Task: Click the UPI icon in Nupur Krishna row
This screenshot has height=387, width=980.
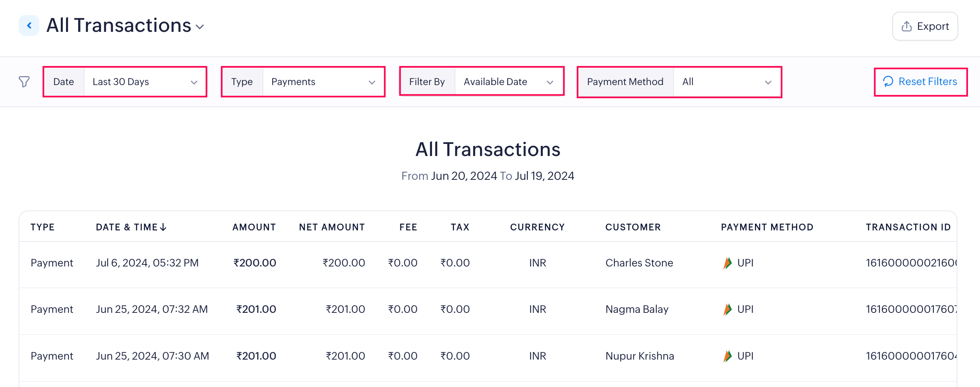Action: pos(727,356)
